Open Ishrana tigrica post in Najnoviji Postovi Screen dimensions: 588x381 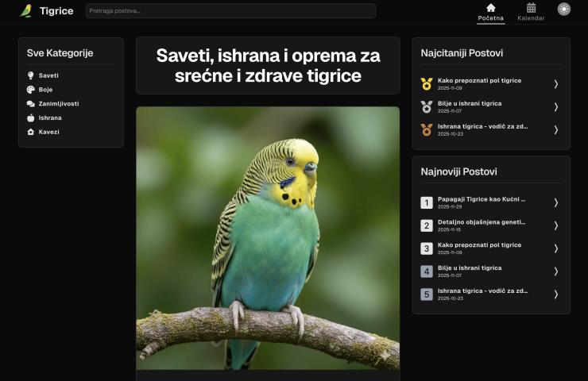pos(482,291)
